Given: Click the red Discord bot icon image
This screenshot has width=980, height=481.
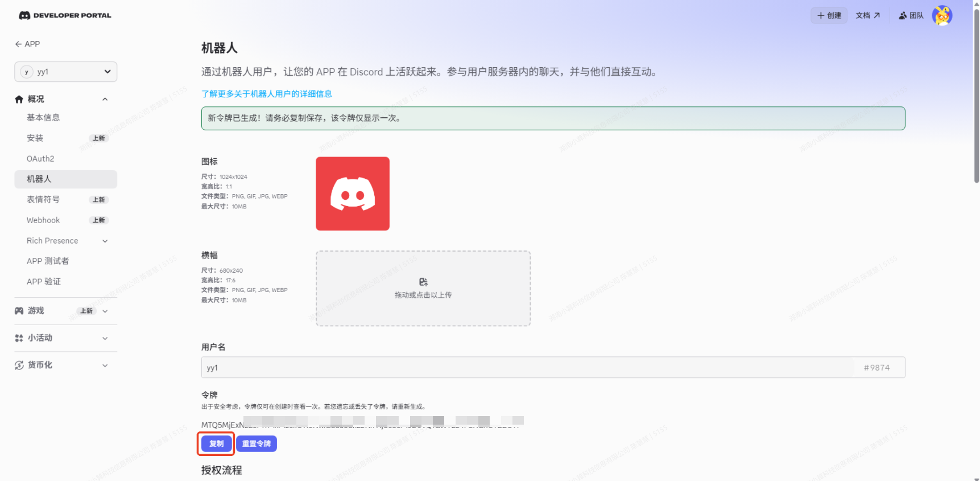Looking at the screenshot, I should coord(353,194).
